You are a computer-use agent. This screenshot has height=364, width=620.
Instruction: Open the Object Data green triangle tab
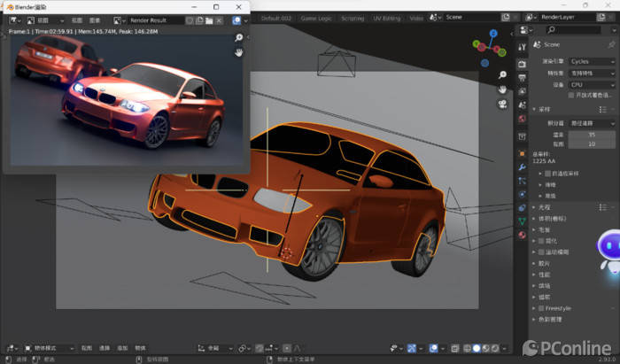click(523, 221)
